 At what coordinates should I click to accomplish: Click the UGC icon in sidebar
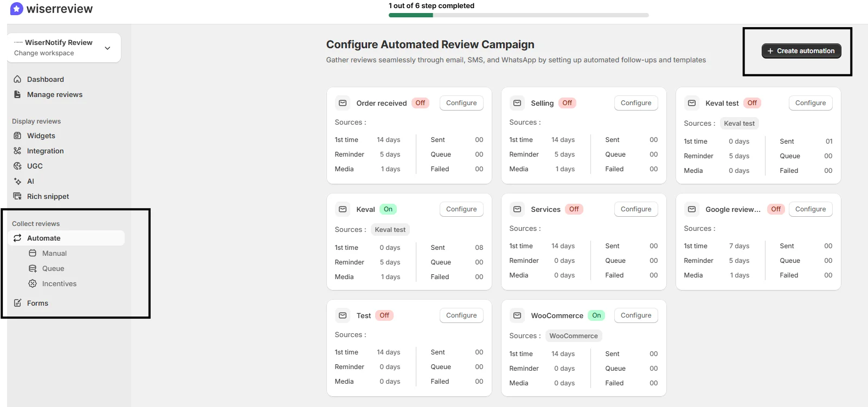17,166
